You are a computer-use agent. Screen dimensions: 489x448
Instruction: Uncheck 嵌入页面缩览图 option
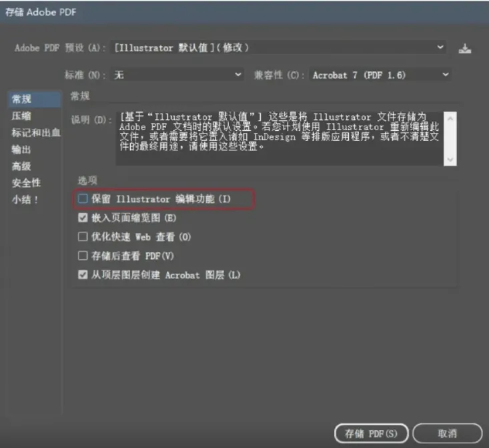(x=83, y=218)
